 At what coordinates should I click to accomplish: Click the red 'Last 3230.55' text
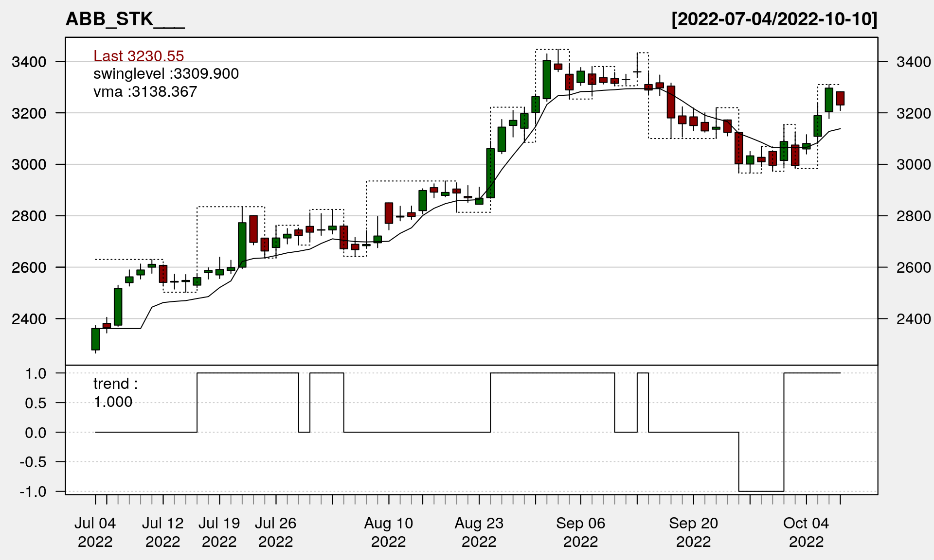139,56
